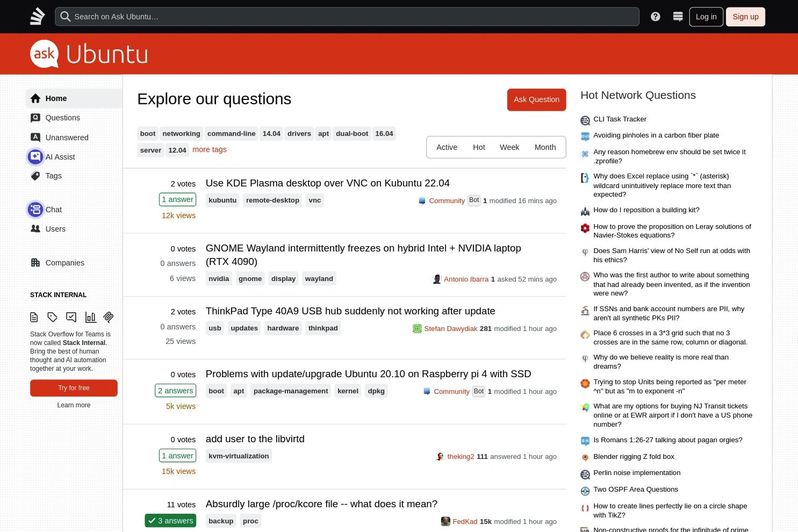The width and height of the screenshot is (798, 532).
Task: Open the Perlin noise implementation link
Action: (x=637, y=473)
